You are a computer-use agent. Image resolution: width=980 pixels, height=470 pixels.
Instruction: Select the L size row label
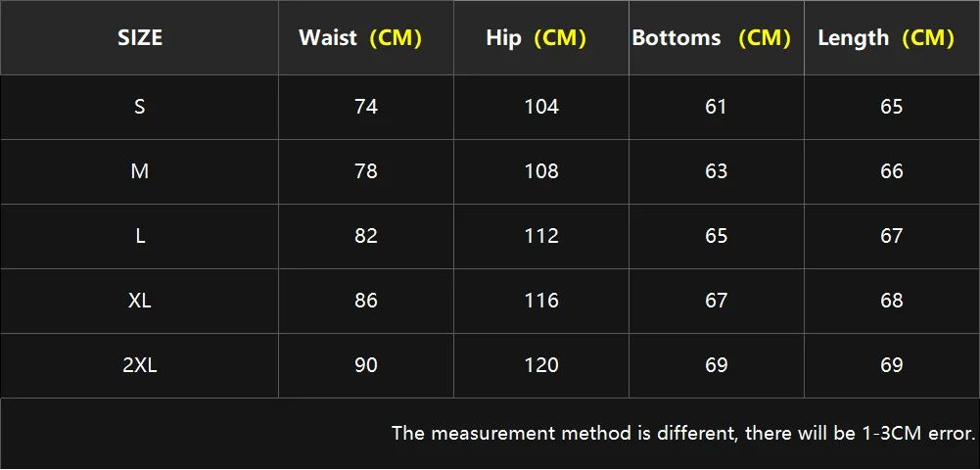[x=140, y=236]
